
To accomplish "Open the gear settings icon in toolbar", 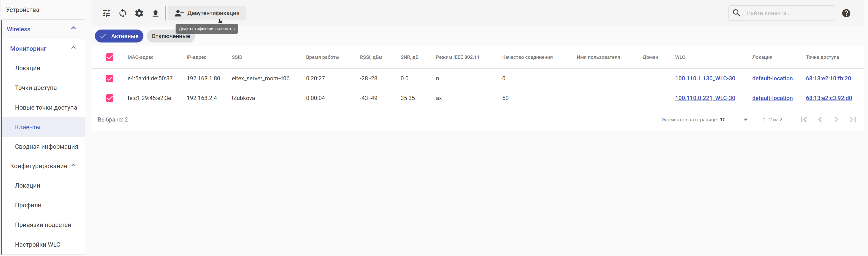I will pyautogui.click(x=139, y=13).
